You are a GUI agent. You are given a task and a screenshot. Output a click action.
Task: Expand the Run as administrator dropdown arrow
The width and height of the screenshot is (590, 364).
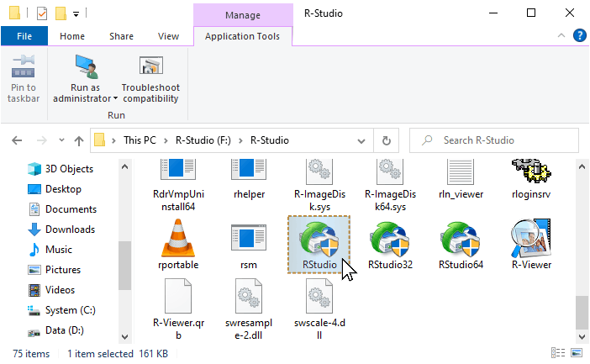pyautogui.click(x=115, y=98)
